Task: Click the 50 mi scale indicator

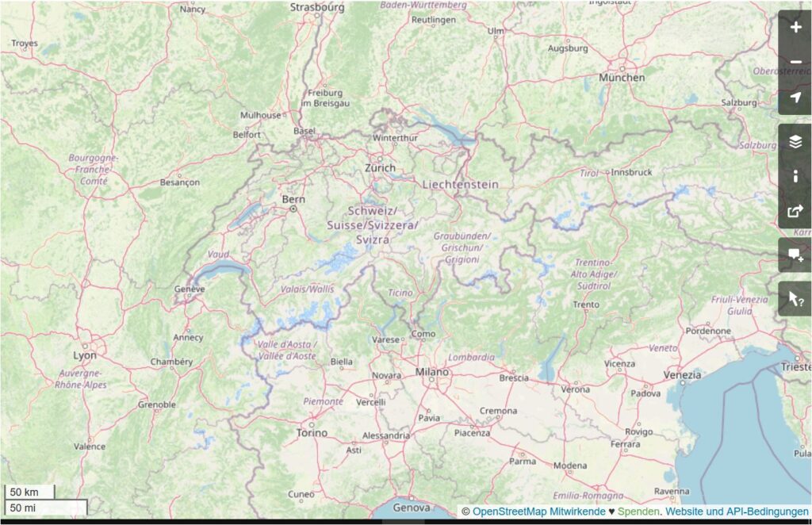Action: (45, 508)
